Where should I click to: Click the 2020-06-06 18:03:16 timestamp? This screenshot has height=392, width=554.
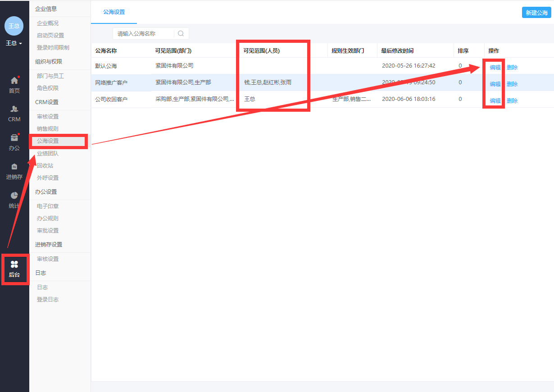point(409,99)
